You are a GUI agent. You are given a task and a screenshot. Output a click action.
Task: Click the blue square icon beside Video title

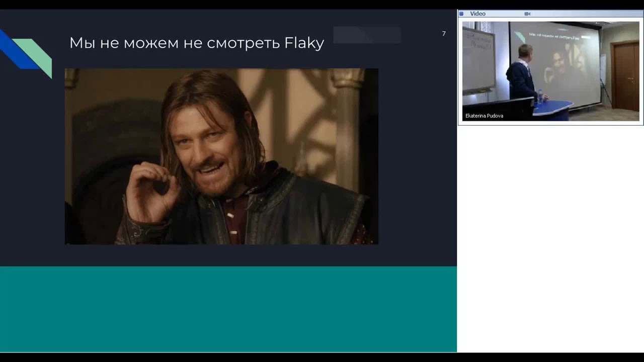point(461,14)
